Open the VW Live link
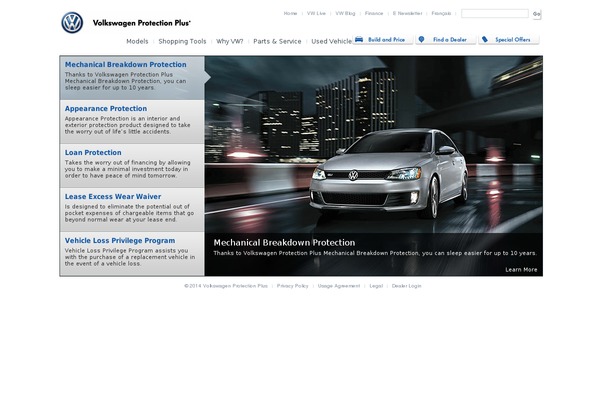 coord(316,13)
